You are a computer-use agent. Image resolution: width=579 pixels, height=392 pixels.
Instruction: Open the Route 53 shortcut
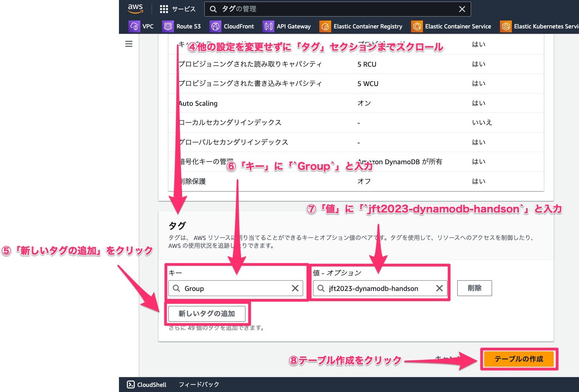tap(182, 26)
